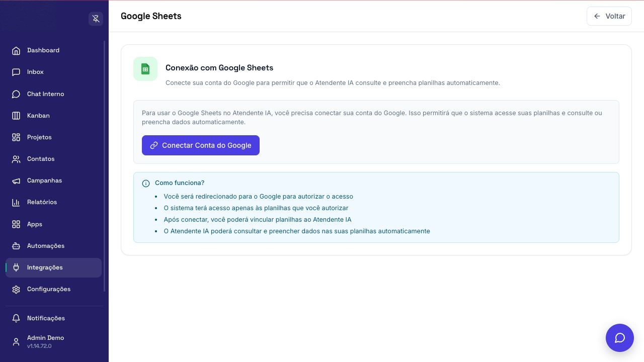Click the Inbox message icon
The image size is (644, 362).
pyautogui.click(x=16, y=72)
